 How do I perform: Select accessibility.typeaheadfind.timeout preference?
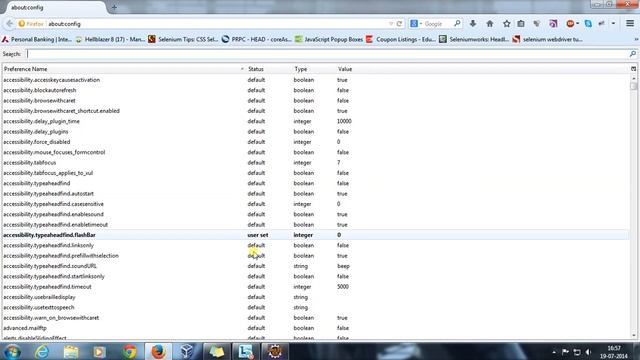(47, 287)
